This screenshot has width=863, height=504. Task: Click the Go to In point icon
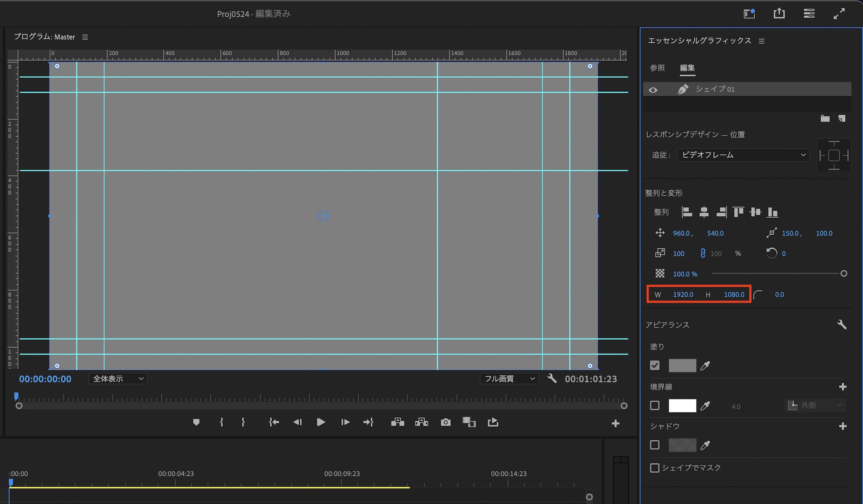[x=274, y=422]
